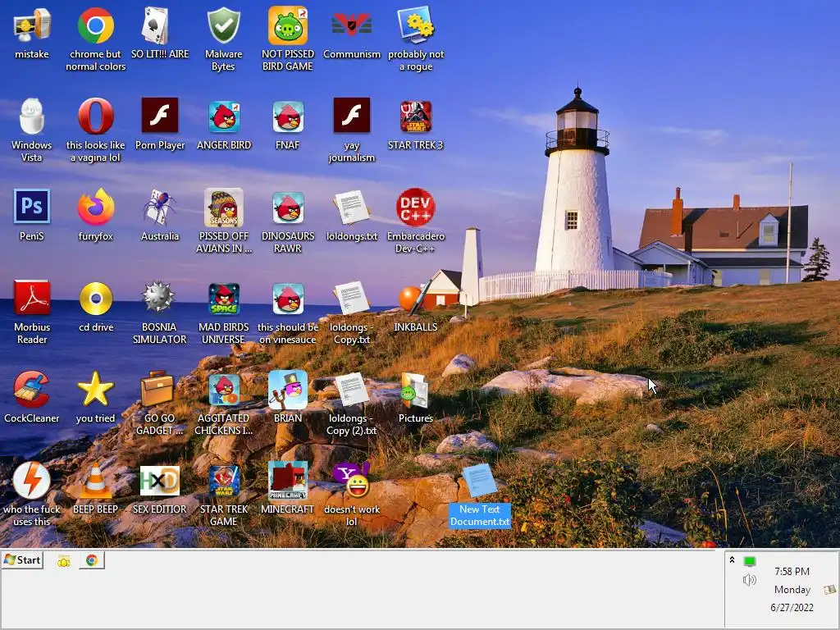Viewport: 840px width, 630px height.
Task: Select the Windows Vista icon
Action: click(x=32, y=116)
